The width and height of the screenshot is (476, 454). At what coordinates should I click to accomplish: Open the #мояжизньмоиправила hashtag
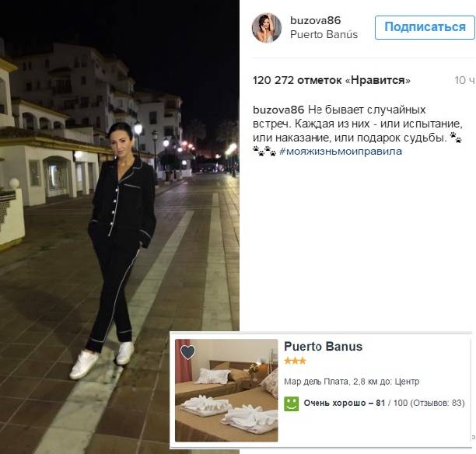[341, 151]
